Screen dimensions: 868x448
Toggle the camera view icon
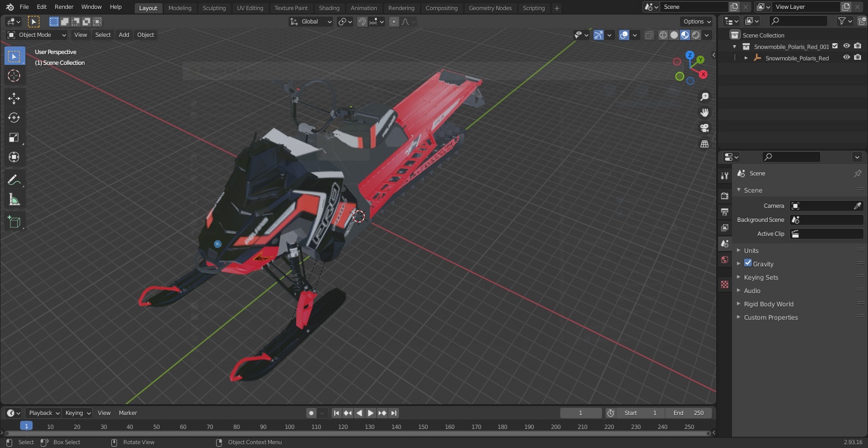(x=704, y=128)
